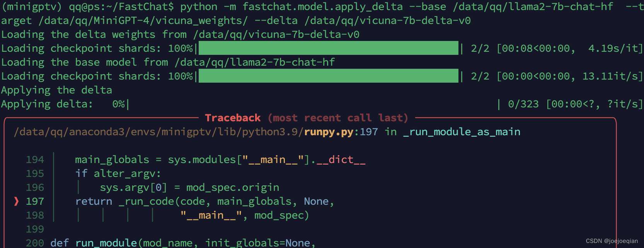
Task: Click the red arrow marker at line 197
Action: 16,201
